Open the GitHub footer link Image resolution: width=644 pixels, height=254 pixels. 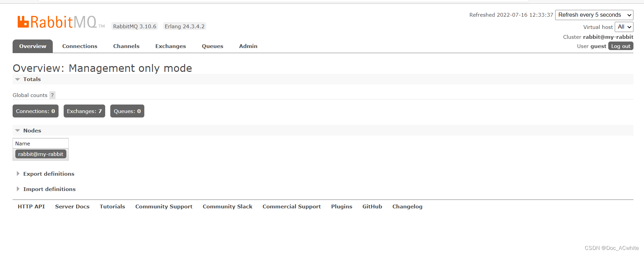pyautogui.click(x=372, y=207)
